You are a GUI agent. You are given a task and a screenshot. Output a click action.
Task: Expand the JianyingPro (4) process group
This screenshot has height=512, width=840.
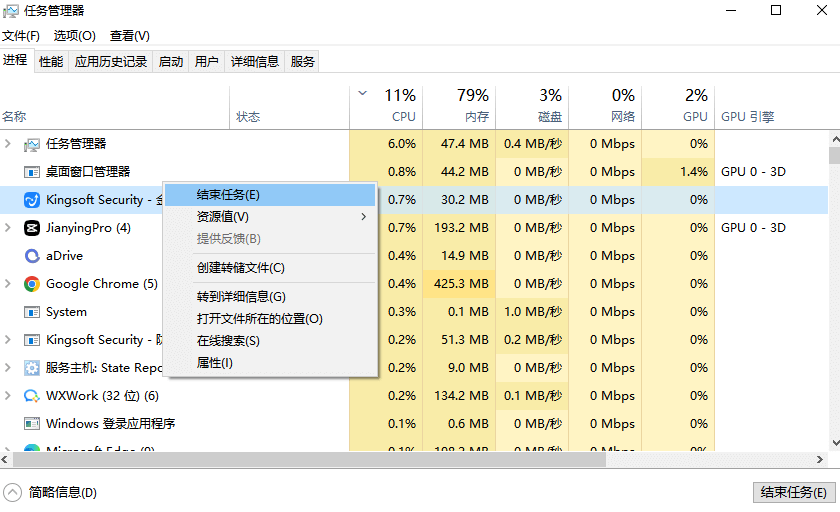(x=8, y=228)
